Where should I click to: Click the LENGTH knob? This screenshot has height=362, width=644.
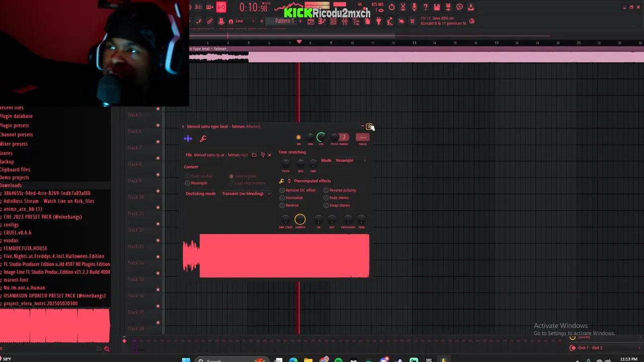[x=300, y=219]
